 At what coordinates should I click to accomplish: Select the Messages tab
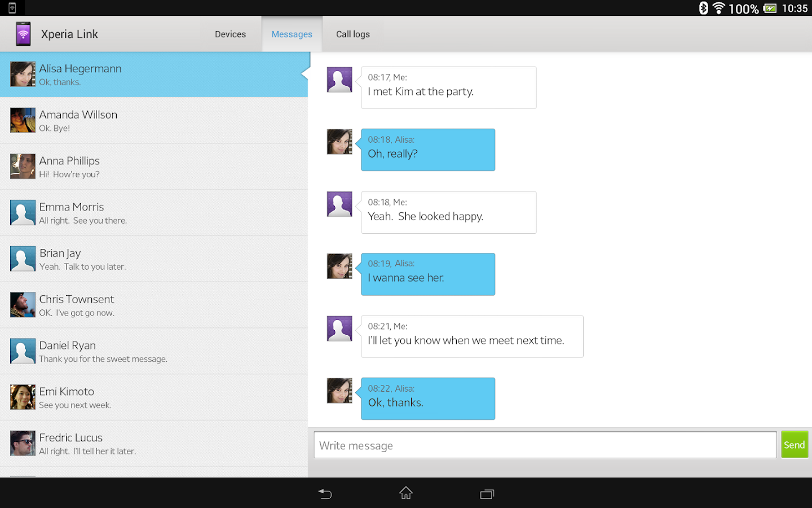[x=292, y=34]
